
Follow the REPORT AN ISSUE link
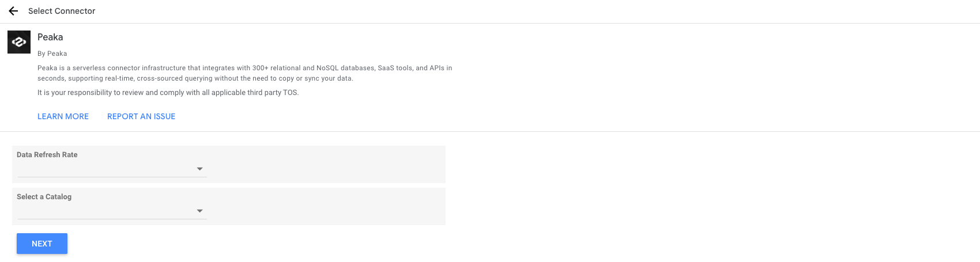tap(141, 116)
